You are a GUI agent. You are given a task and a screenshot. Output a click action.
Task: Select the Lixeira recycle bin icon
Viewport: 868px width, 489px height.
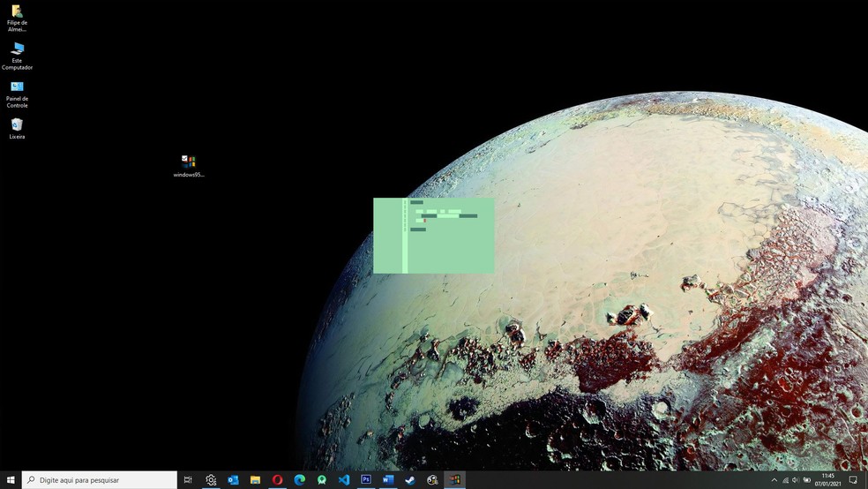(x=17, y=125)
